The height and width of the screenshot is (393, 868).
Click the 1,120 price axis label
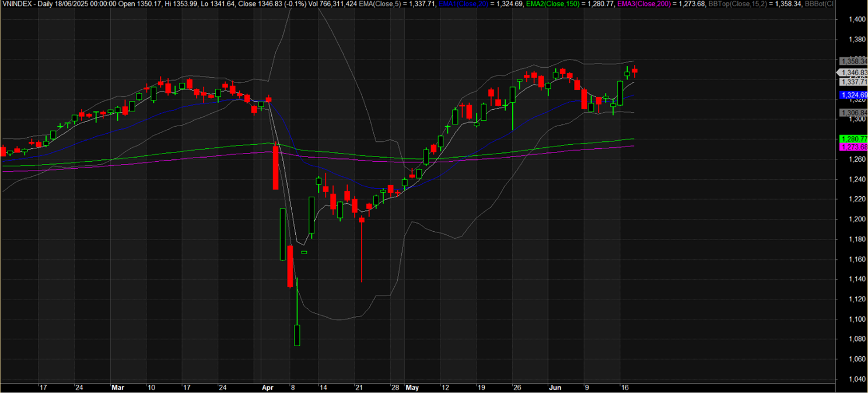pyautogui.click(x=857, y=299)
